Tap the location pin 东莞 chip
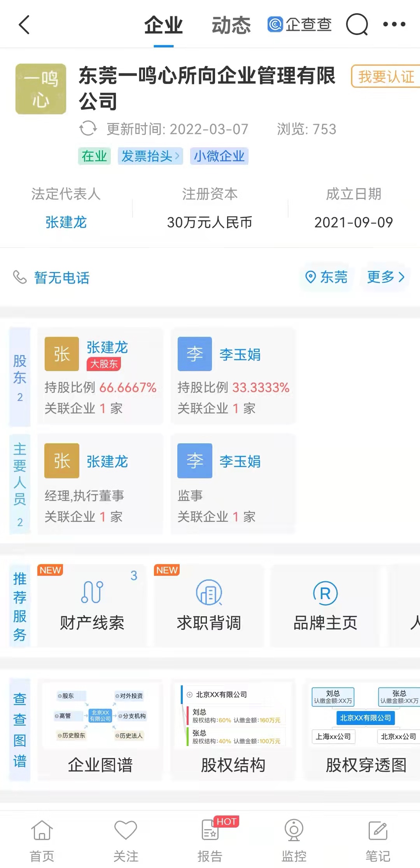 pos(327,277)
